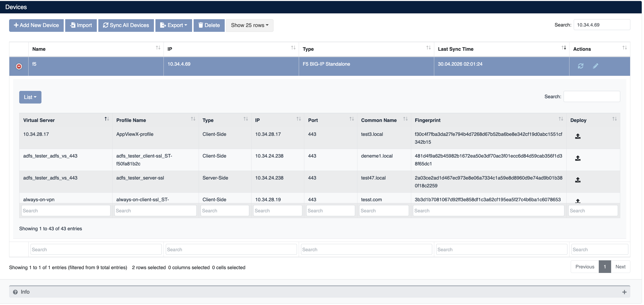Screen dimensions: 644x305
Task: Filter by Deploy search box
Action: tap(593, 211)
